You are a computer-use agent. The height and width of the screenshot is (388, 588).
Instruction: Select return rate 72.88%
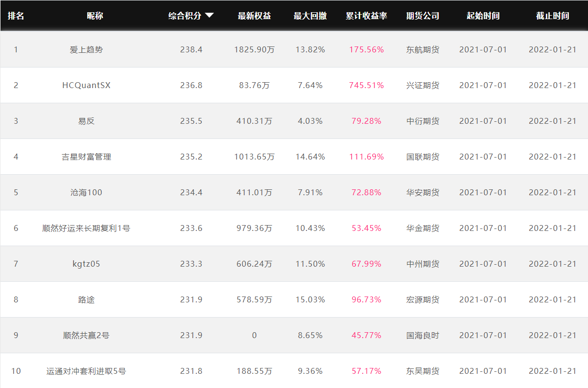[366, 192]
